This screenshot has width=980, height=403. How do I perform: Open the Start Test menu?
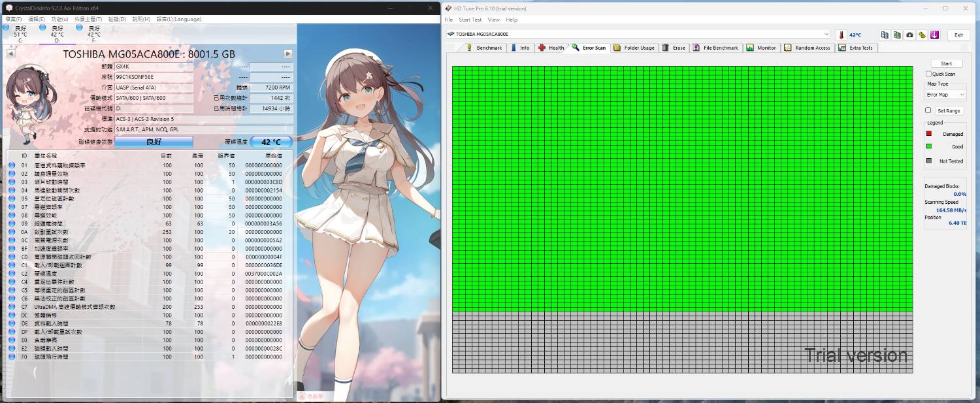[470, 20]
